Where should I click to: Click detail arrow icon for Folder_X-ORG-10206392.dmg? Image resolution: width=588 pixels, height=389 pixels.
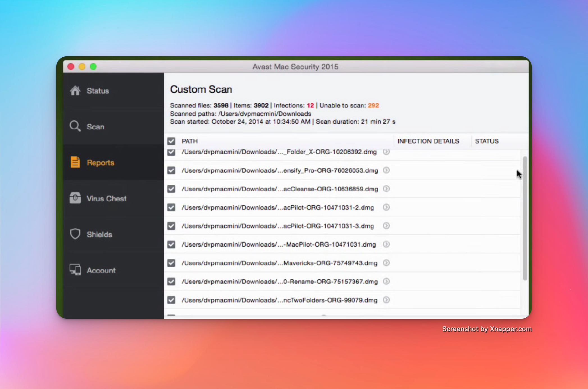point(386,152)
